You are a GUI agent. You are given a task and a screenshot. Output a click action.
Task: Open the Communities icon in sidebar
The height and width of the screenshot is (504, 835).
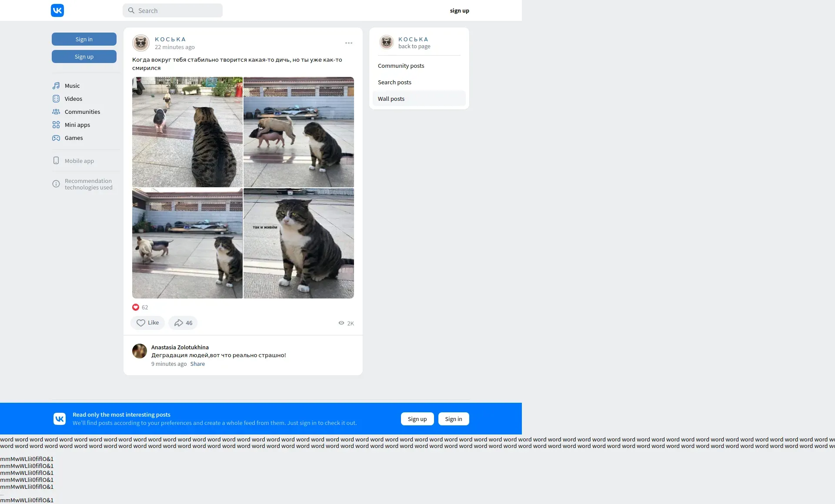[x=56, y=112]
